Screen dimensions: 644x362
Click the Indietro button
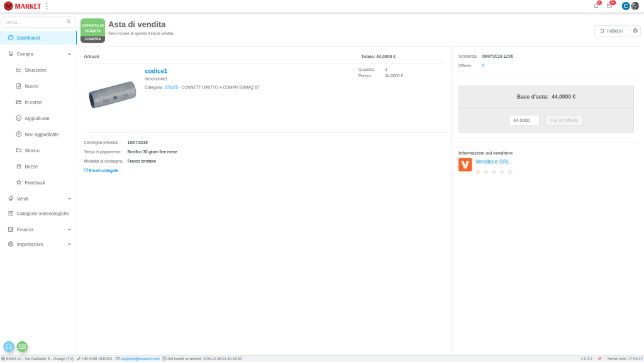tap(611, 31)
